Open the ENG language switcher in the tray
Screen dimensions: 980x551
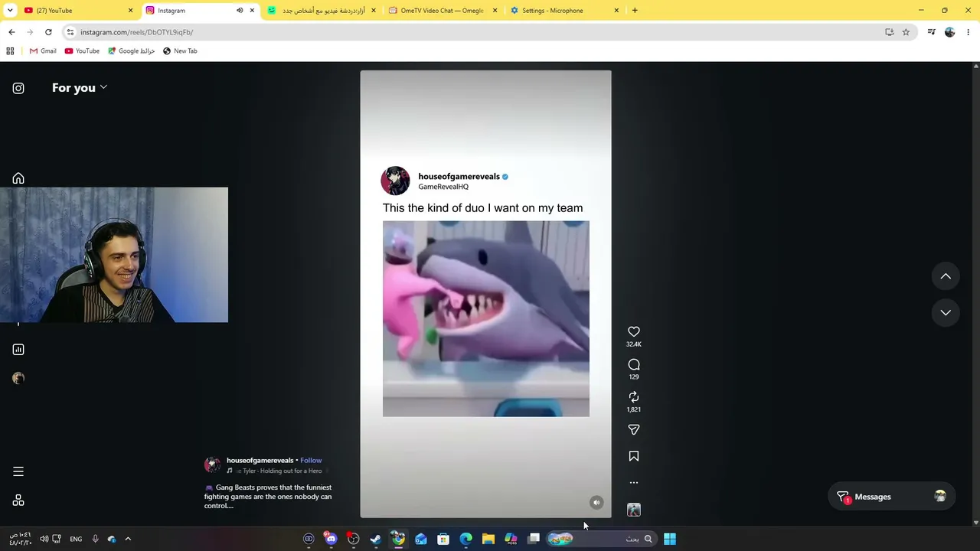point(76,539)
